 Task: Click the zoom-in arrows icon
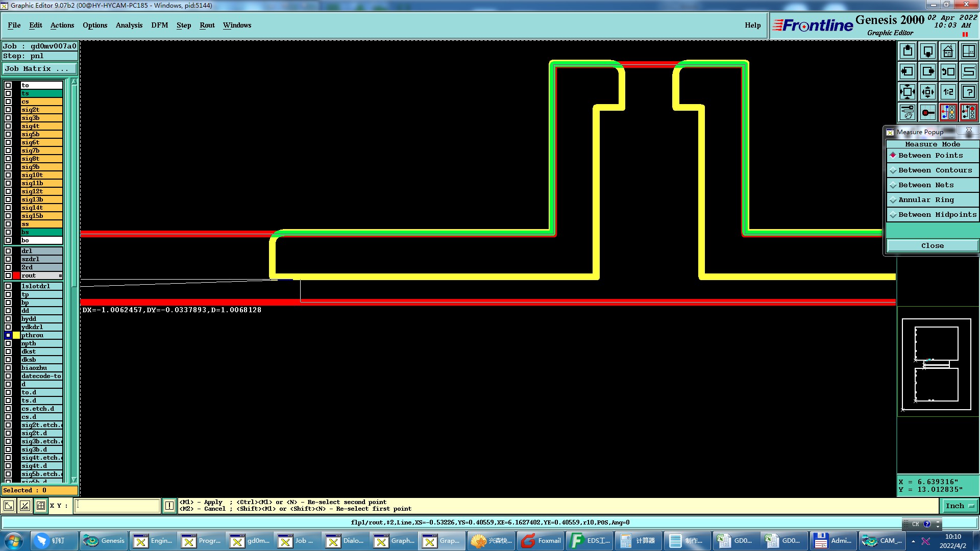pyautogui.click(x=928, y=92)
